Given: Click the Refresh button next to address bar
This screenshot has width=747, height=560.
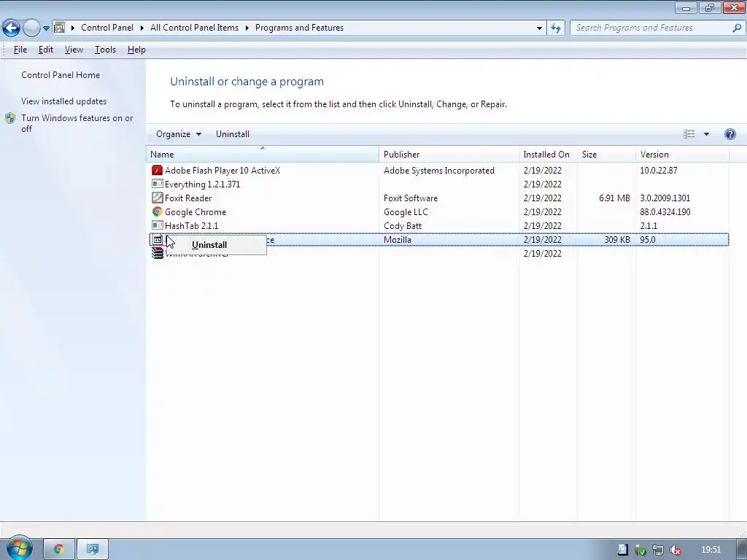Looking at the screenshot, I should (555, 28).
